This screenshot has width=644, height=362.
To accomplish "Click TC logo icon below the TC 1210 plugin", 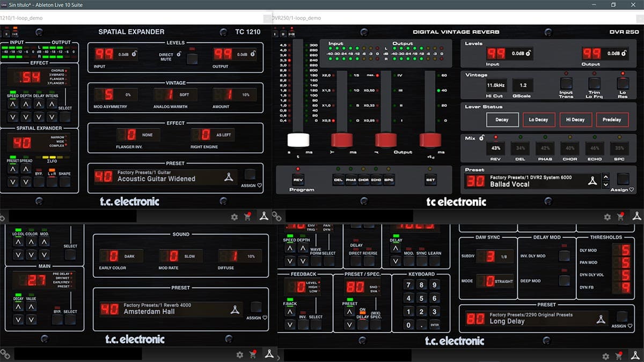I will 264,216.
